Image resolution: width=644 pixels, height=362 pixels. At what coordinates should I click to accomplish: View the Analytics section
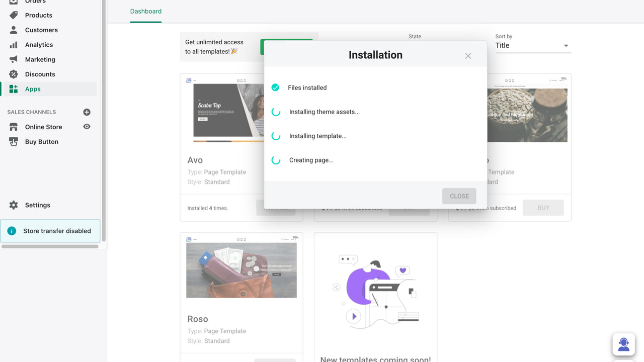click(x=39, y=44)
